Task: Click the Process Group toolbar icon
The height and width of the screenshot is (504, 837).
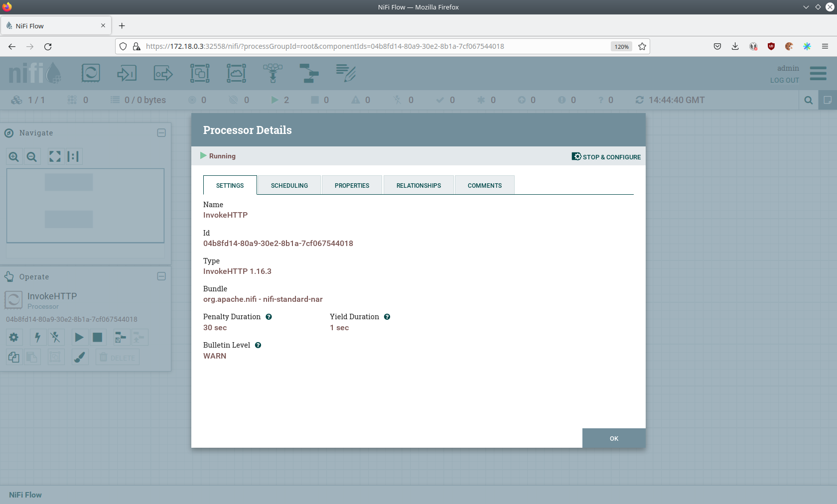Action: (200, 73)
